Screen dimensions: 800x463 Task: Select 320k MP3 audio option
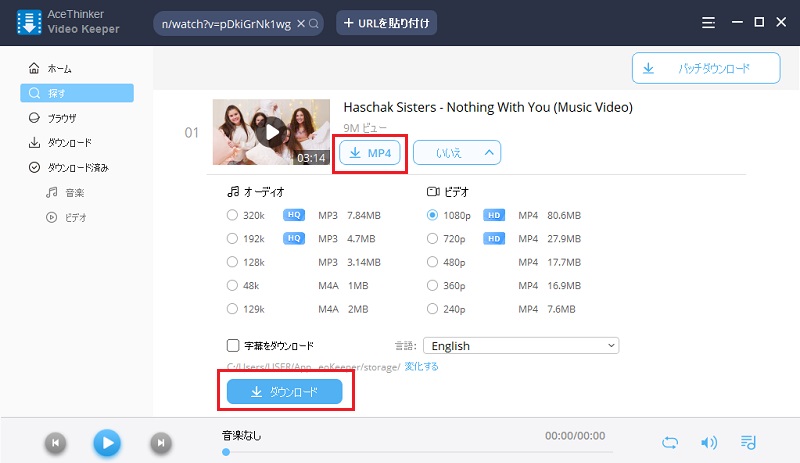tap(232, 215)
